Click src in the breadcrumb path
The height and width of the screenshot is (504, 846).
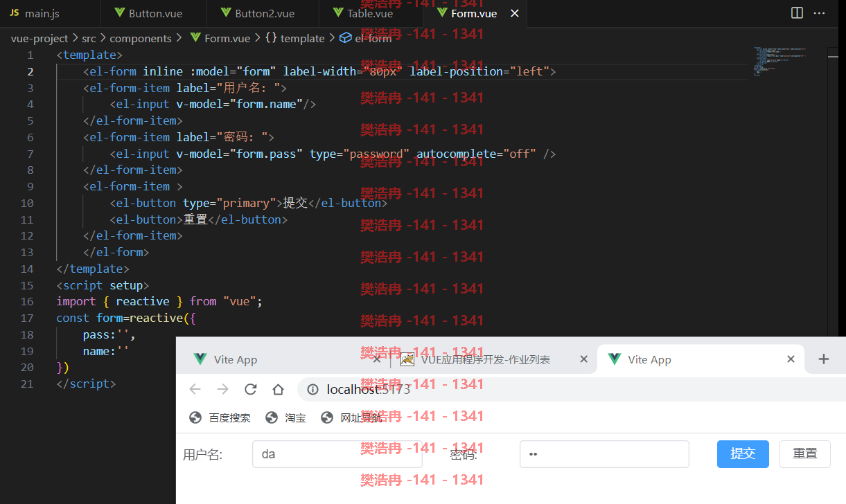[89, 38]
